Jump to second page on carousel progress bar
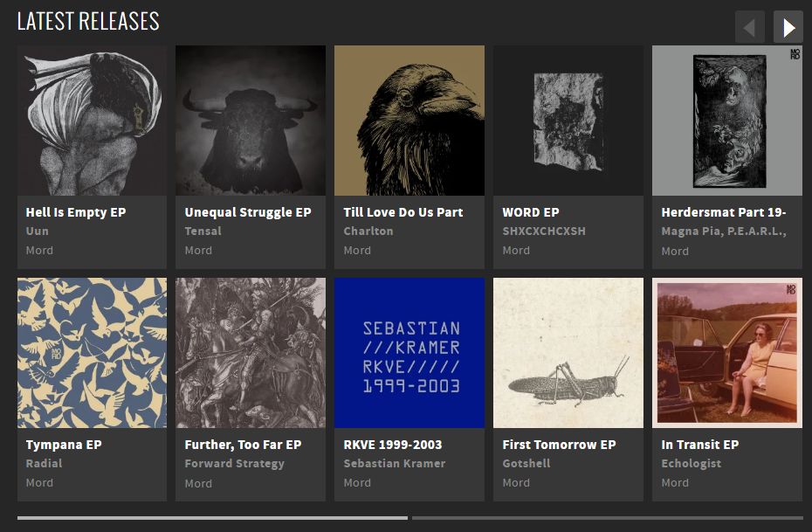Screen dimensions: 812x532 tap(607, 518)
